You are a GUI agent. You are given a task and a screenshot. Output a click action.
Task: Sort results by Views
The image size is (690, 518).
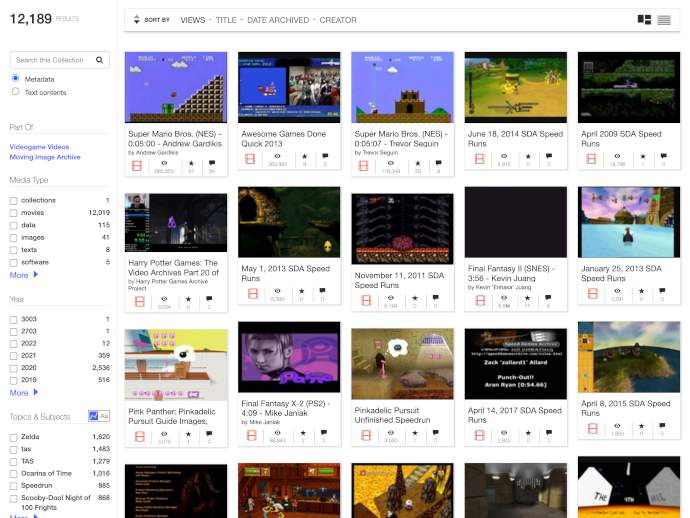pos(193,20)
